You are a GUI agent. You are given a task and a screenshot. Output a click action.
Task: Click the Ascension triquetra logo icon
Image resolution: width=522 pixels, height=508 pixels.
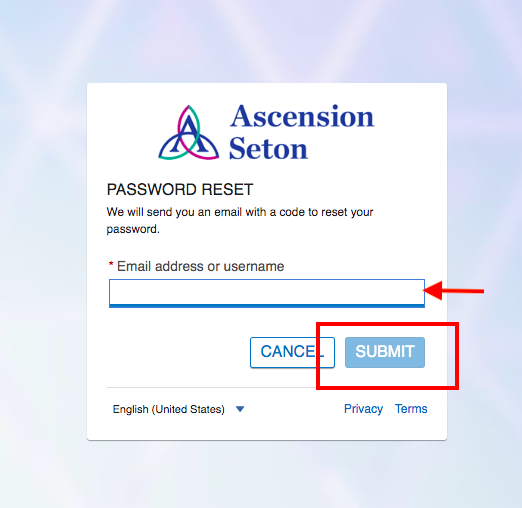[x=189, y=133]
